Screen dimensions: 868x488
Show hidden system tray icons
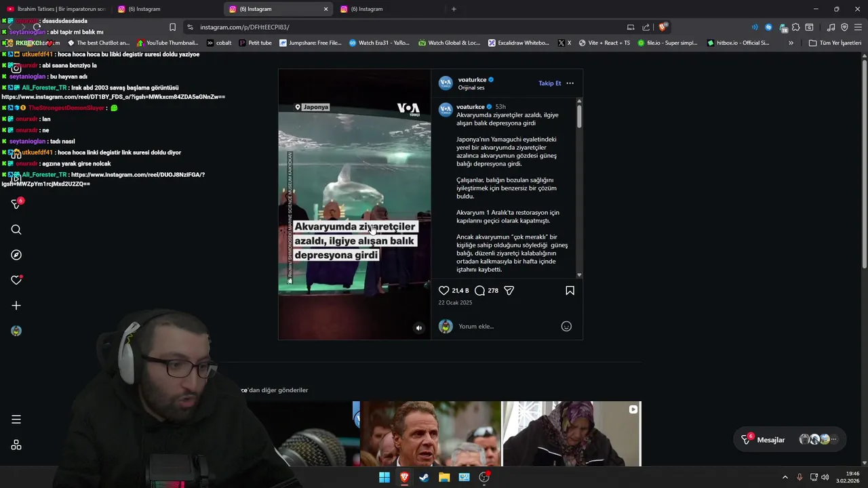coord(785,477)
